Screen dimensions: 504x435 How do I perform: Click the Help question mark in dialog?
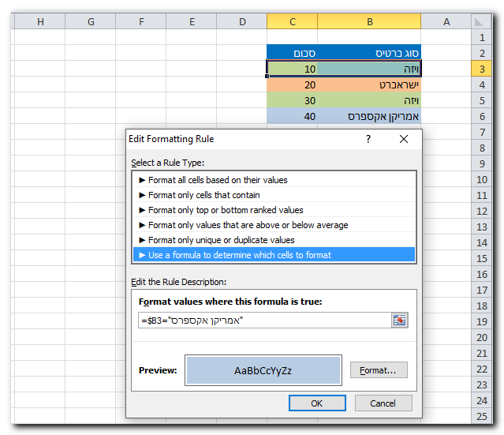coord(368,139)
